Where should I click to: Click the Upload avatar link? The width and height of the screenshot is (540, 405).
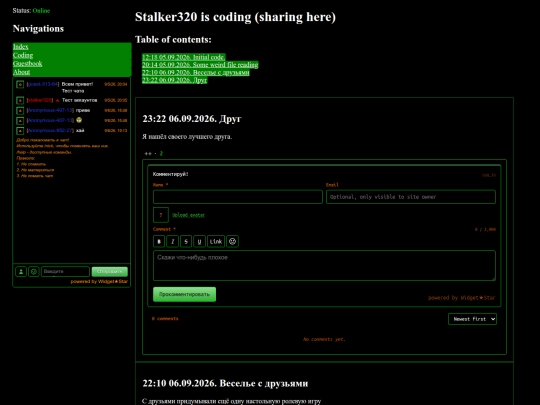(x=188, y=215)
